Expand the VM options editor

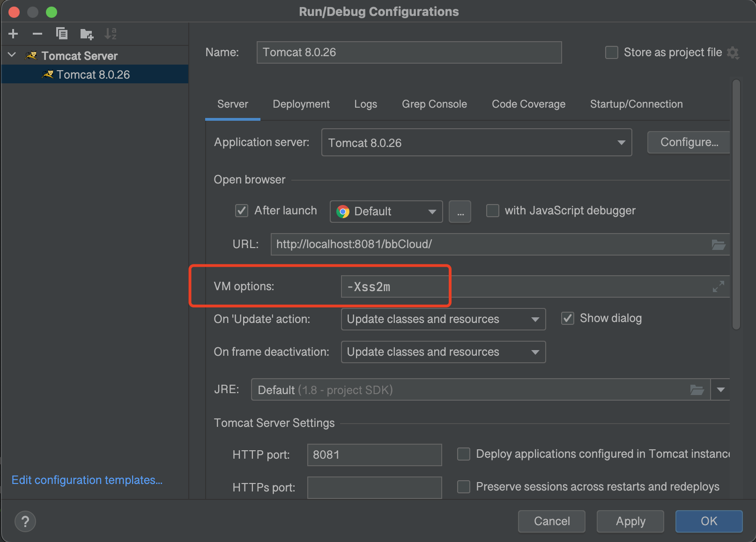tap(719, 286)
